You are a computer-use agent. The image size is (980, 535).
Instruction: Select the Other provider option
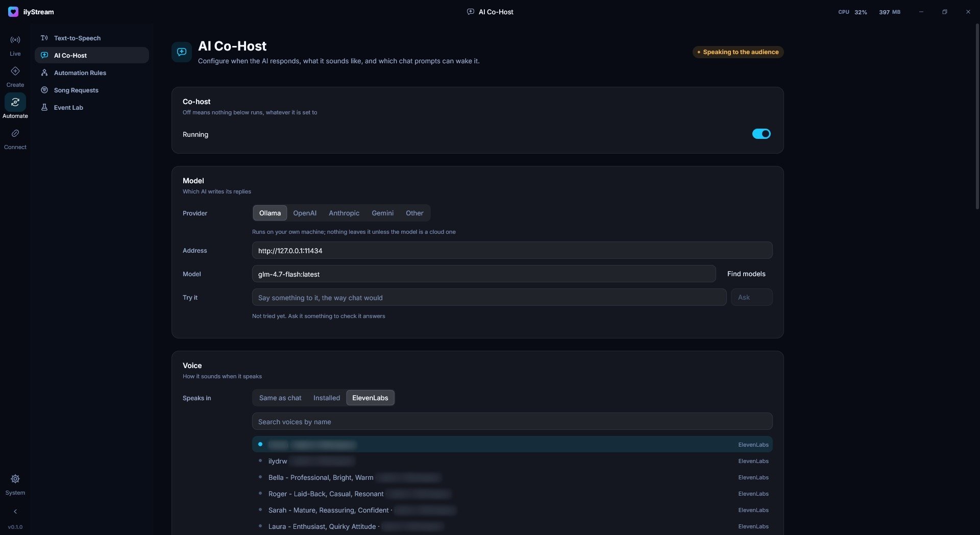(x=414, y=213)
